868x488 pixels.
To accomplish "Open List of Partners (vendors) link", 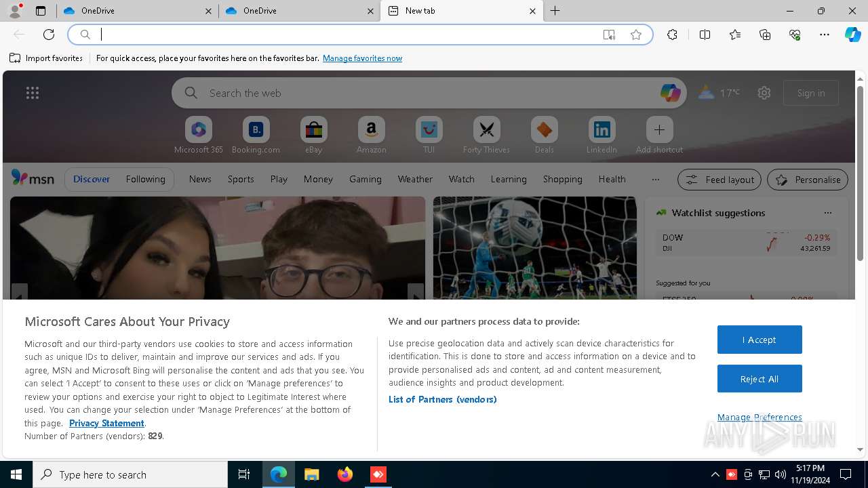I will (442, 399).
